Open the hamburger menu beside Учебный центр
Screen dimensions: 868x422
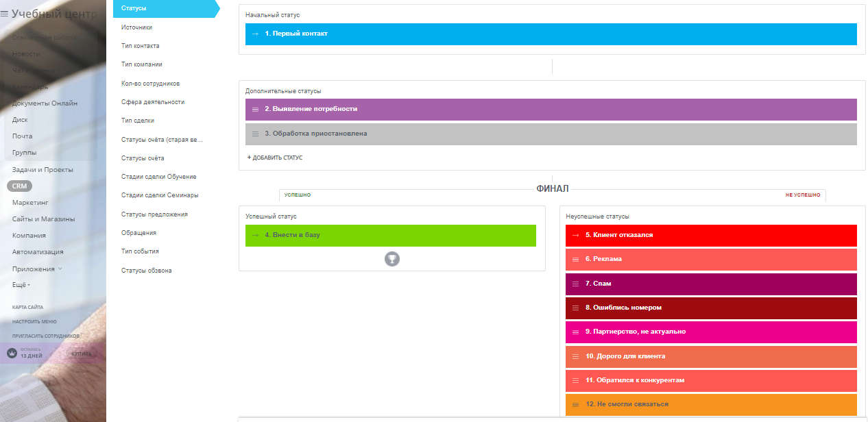click(5, 14)
